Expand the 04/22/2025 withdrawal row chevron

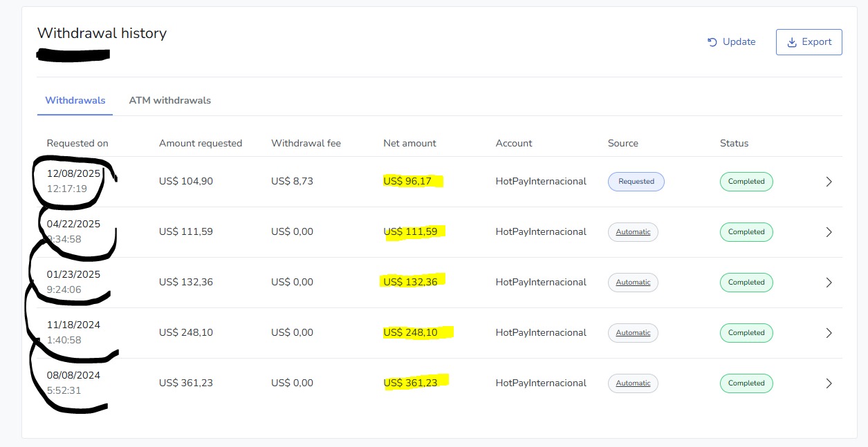click(x=829, y=232)
